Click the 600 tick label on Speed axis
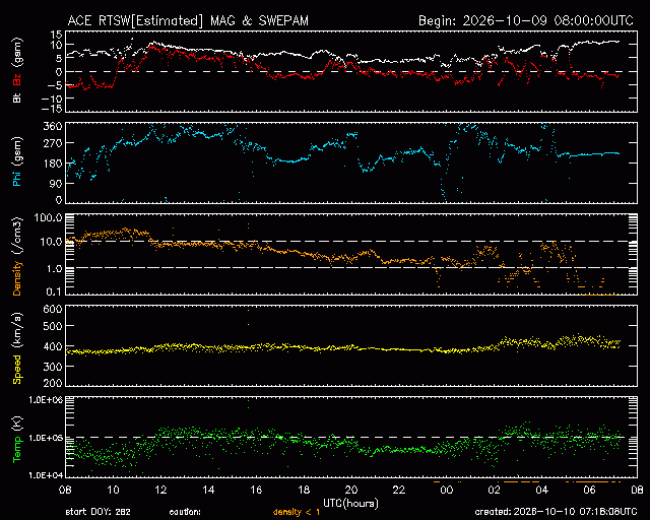 click(x=53, y=309)
